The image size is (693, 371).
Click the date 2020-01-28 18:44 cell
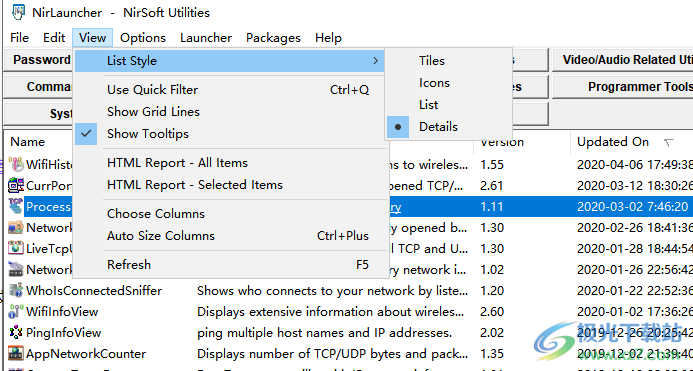pos(635,249)
